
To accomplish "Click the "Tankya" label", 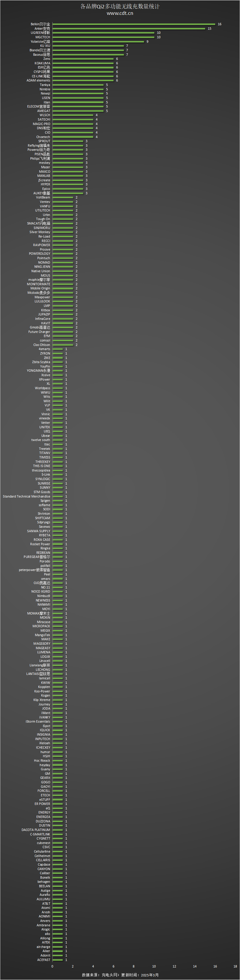I will tap(45, 85).
